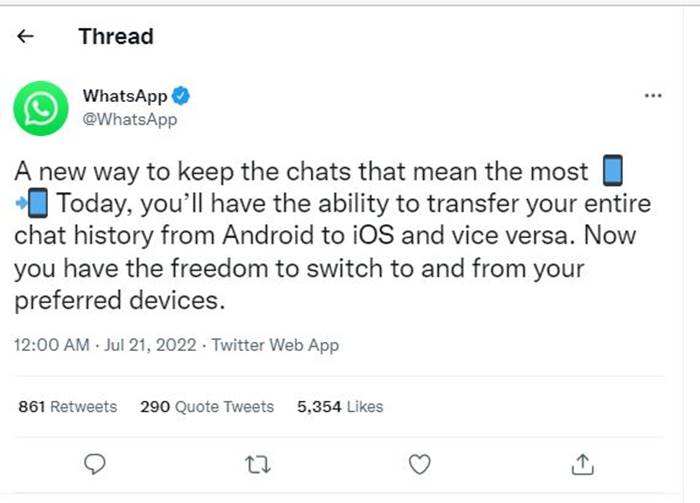700x503 pixels.
Task: Click the tweet body text
Action: 330,236
